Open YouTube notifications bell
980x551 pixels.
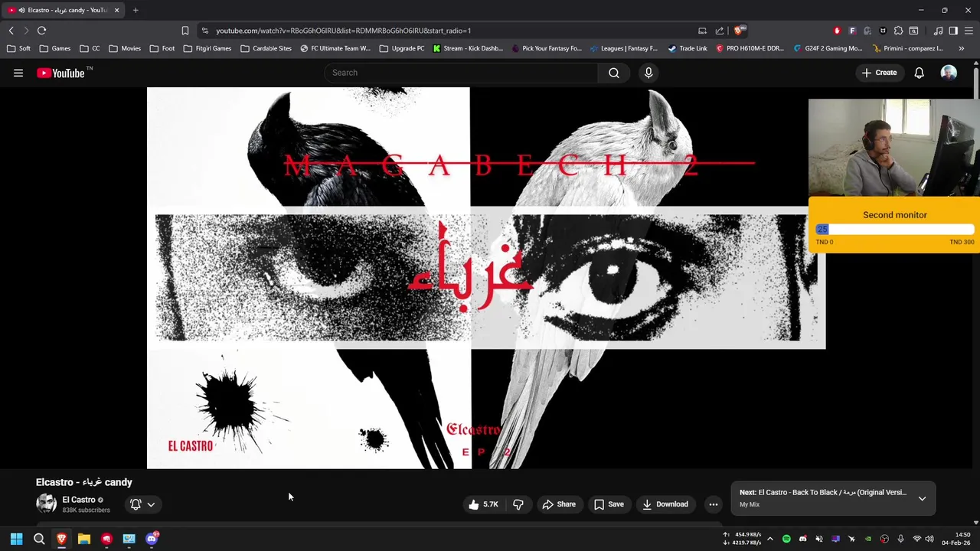click(919, 73)
